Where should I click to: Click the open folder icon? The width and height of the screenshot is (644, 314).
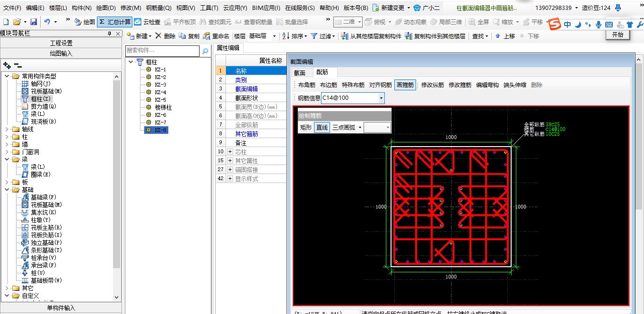coord(17,22)
